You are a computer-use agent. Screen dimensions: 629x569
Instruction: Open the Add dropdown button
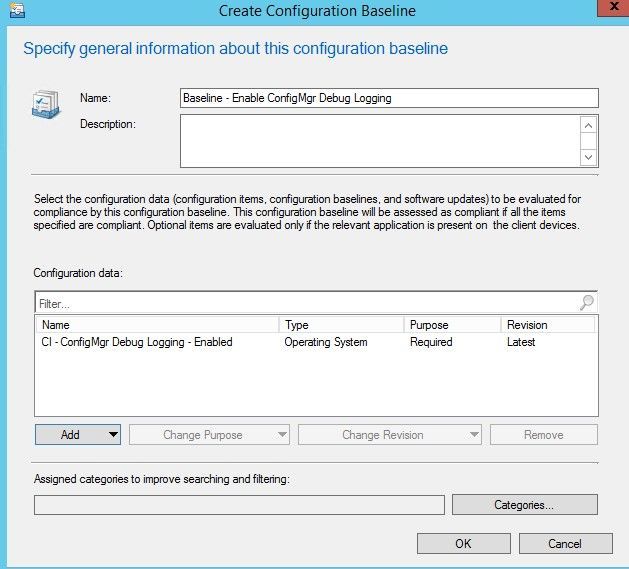pyautogui.click(x=78, y=435)
